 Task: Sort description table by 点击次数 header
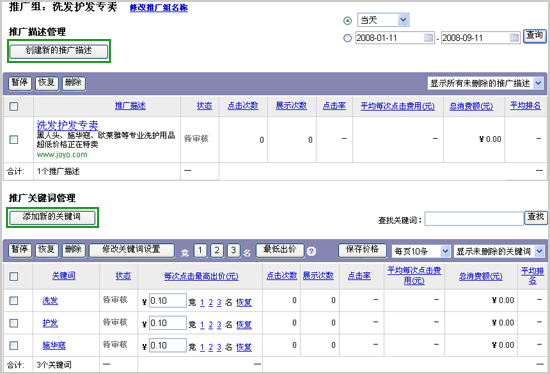click(243, 106)
